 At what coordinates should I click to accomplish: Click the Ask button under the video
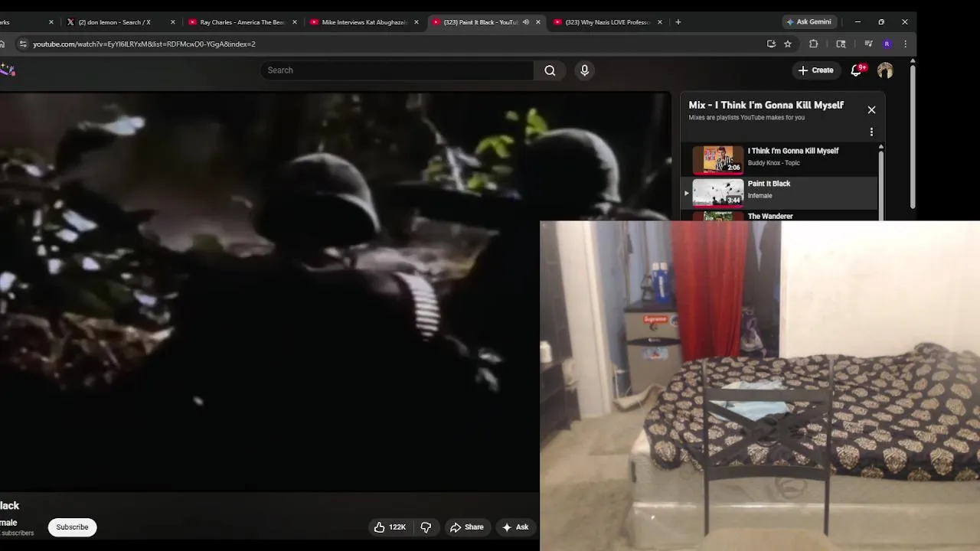click(515, 527)
